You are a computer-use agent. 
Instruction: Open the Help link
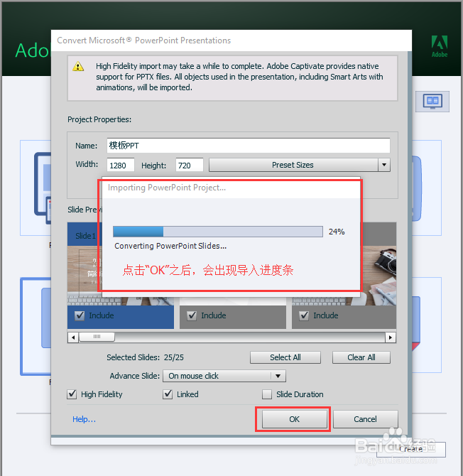(x=84, y=419)
